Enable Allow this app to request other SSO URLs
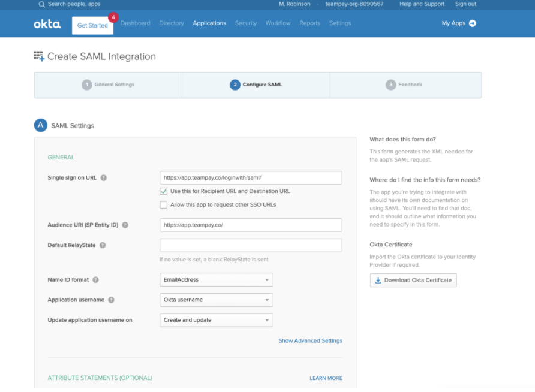535x392 pixels. point(163,204)
